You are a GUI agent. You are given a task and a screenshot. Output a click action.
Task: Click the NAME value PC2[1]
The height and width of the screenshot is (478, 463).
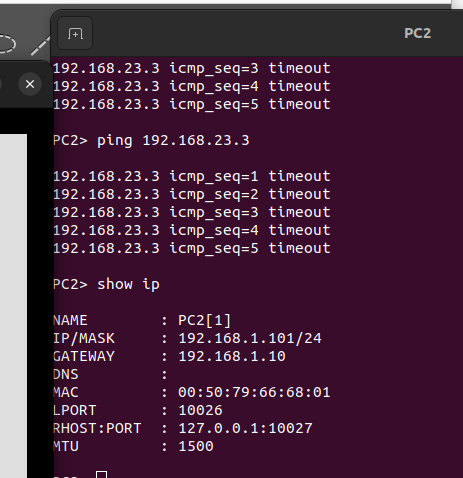tap(204, 320)
